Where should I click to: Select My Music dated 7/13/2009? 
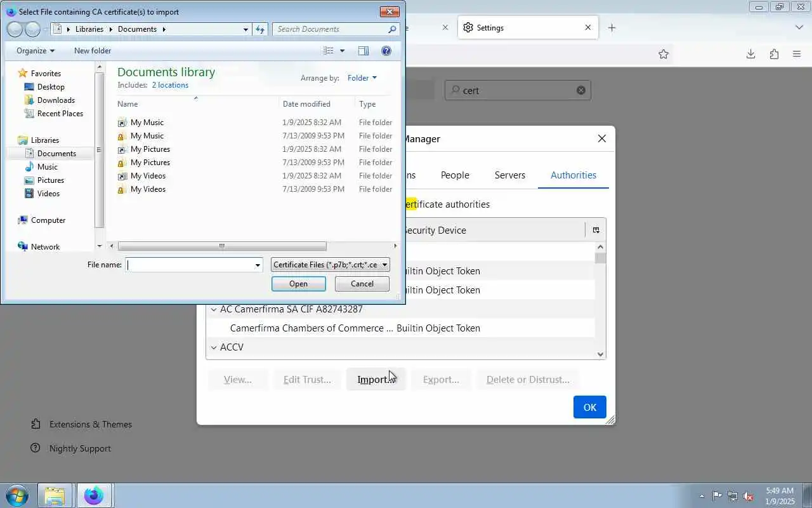pyautogui.click(x=147, y=136)
